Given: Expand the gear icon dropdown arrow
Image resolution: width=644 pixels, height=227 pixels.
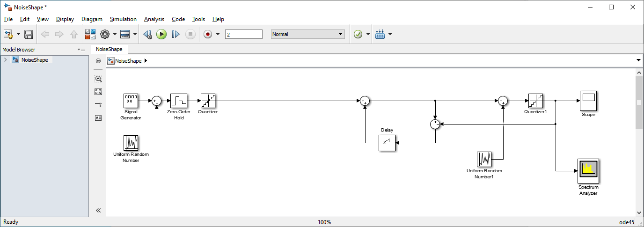Looking at the screenshot, I should pos(115,34).
